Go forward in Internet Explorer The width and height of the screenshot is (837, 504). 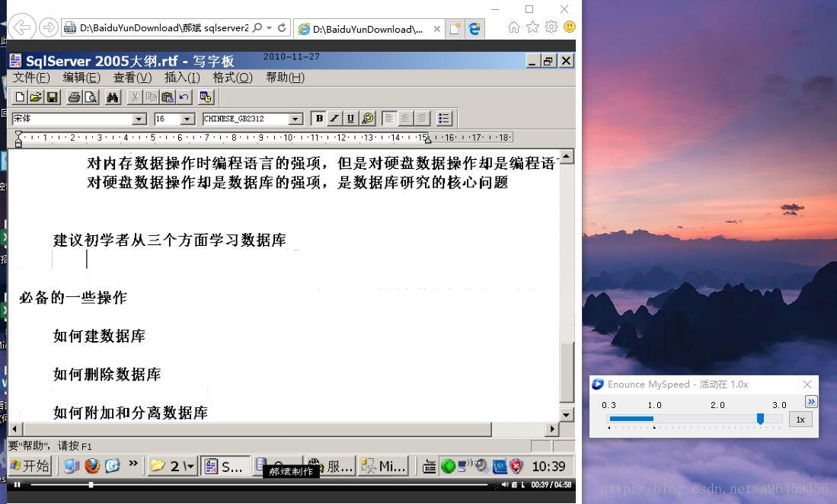(x=49, y=27)
